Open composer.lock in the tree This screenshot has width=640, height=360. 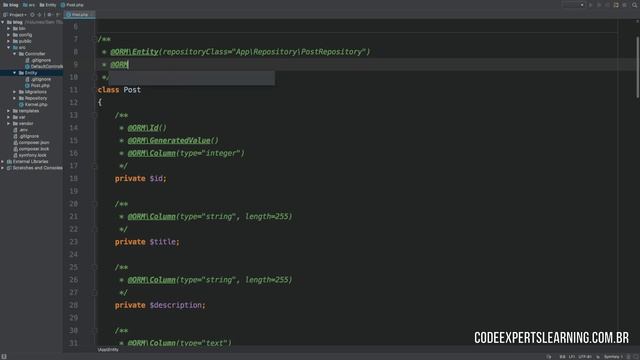click(33, 149)
